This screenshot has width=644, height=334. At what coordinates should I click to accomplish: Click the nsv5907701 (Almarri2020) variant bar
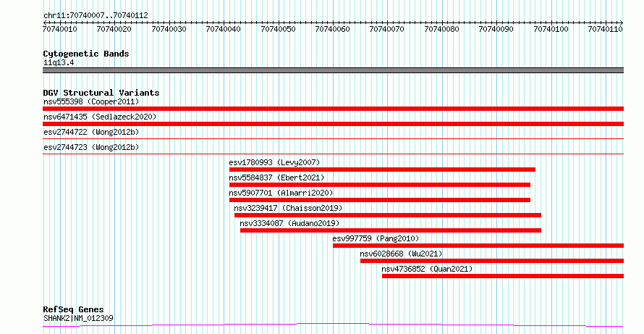click(379, 200)
